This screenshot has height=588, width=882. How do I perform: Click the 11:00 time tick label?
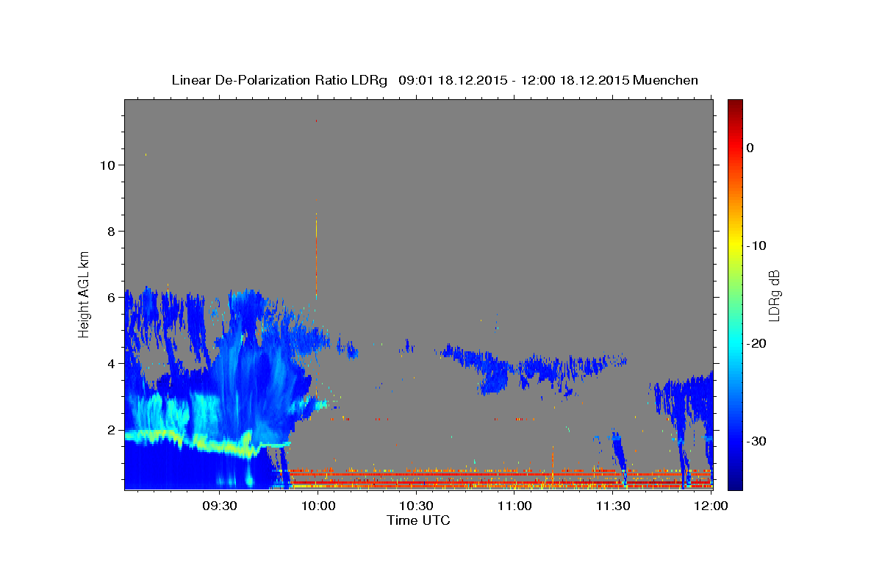pyautogui.click(x=514, y=506)
